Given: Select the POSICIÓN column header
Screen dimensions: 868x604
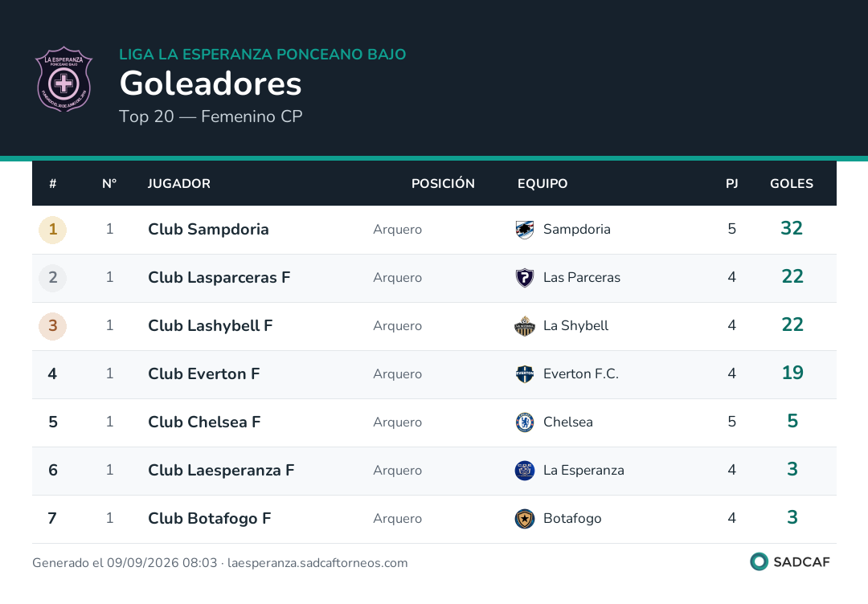Looking at the screenshot, I should pyautogui.click(x=443, y=184).
